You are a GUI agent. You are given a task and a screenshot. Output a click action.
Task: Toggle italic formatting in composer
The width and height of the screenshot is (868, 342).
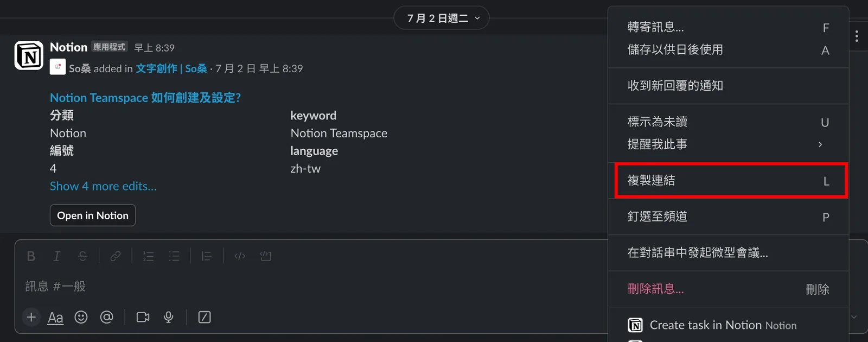[x=56, y=256]
